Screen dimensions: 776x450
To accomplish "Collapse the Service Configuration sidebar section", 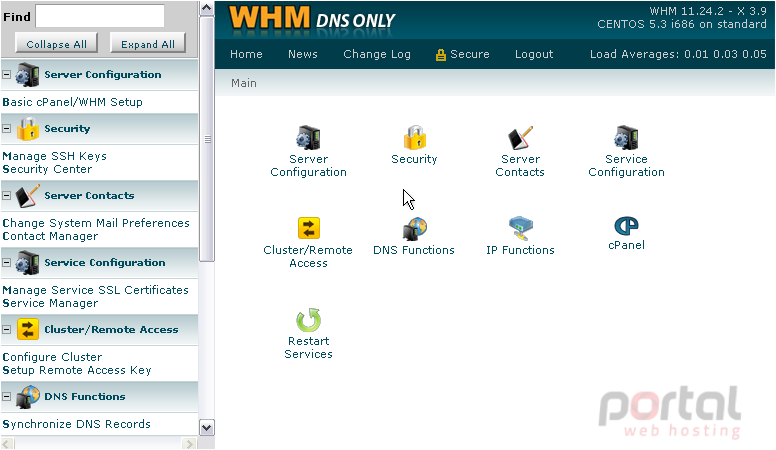I will coord(6,262).
